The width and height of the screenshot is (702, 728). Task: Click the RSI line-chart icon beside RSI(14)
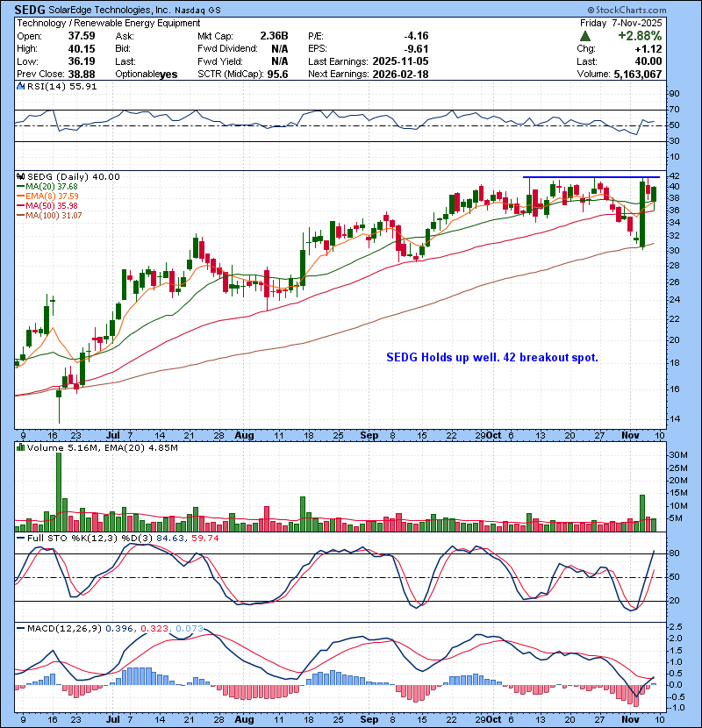[20, 86]
